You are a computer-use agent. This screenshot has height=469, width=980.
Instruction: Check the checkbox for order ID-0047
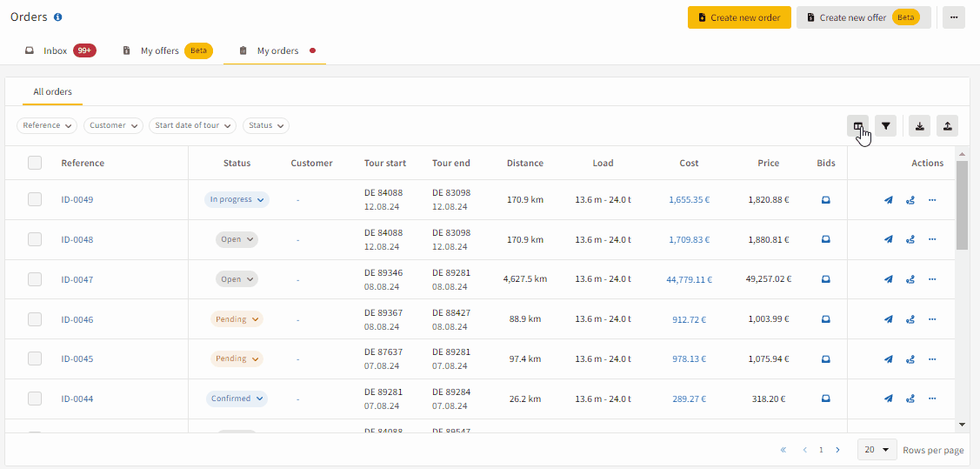[x=35, y=279]
